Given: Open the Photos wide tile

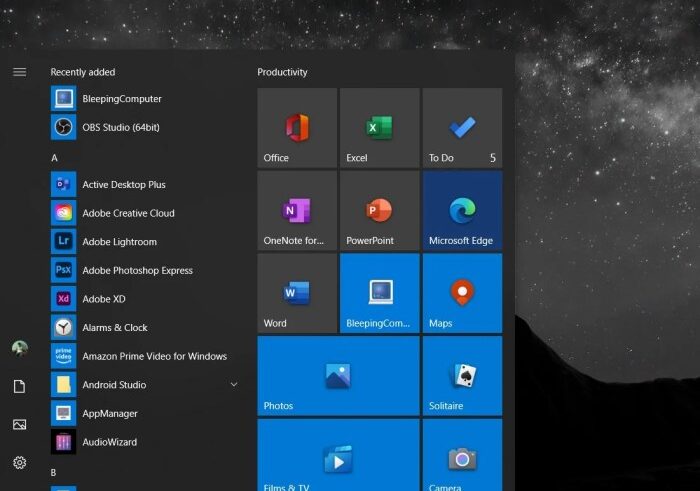Looking at the screenshot, I should click(338, 376).
